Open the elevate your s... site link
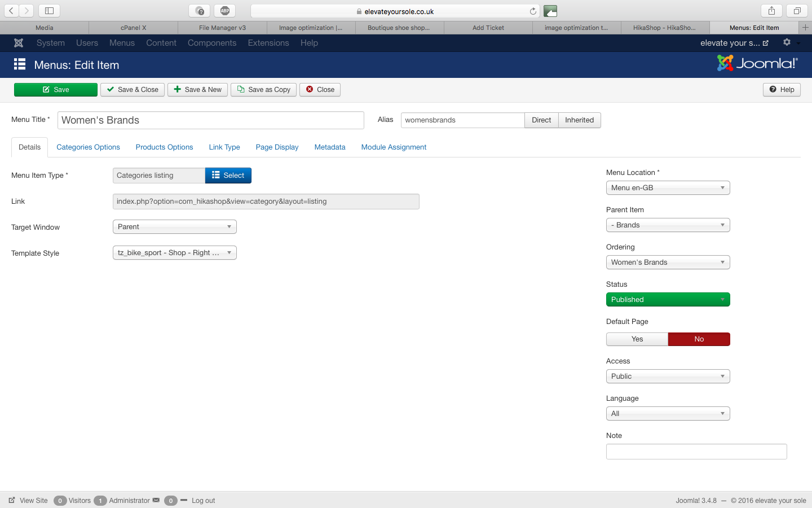The image size is (812, 508). coord(734,43)
